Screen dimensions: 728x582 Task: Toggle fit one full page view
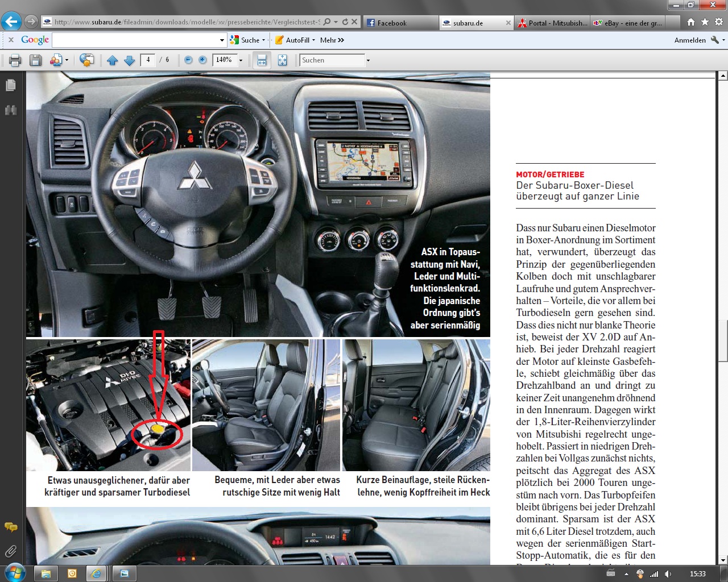pos(282,60)
